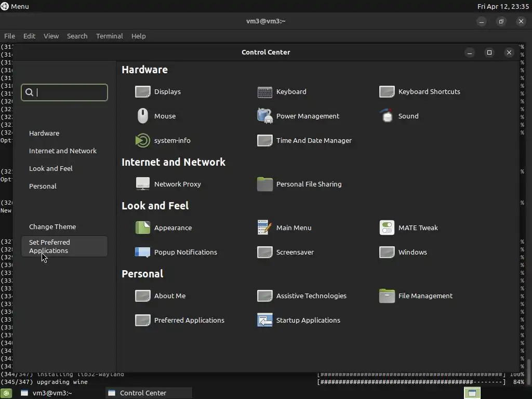This screenshot has height=399, width=532.
Task: Launch the MATE Tweak icon
Action: pyautogui.click(x=387, y=228)
